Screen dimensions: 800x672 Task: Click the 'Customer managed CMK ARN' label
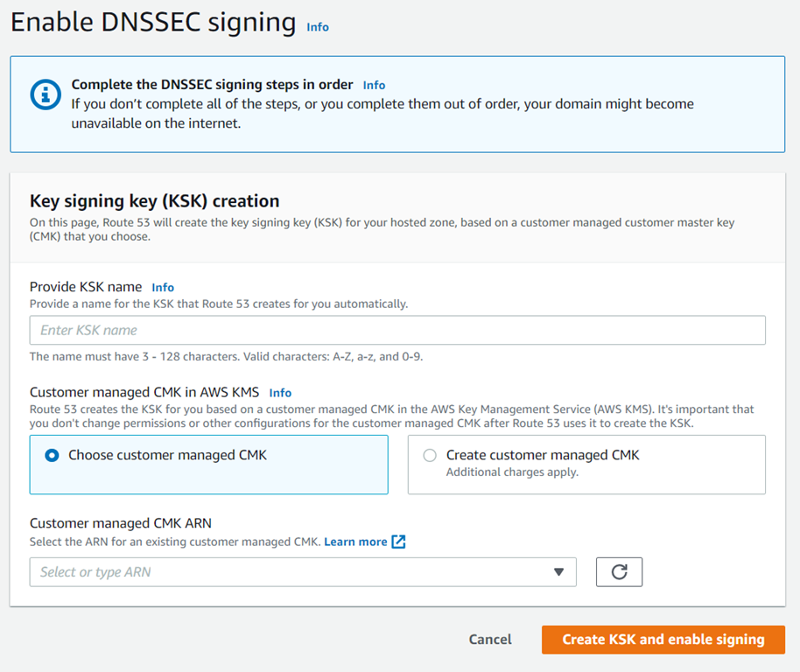pos(120,523)
